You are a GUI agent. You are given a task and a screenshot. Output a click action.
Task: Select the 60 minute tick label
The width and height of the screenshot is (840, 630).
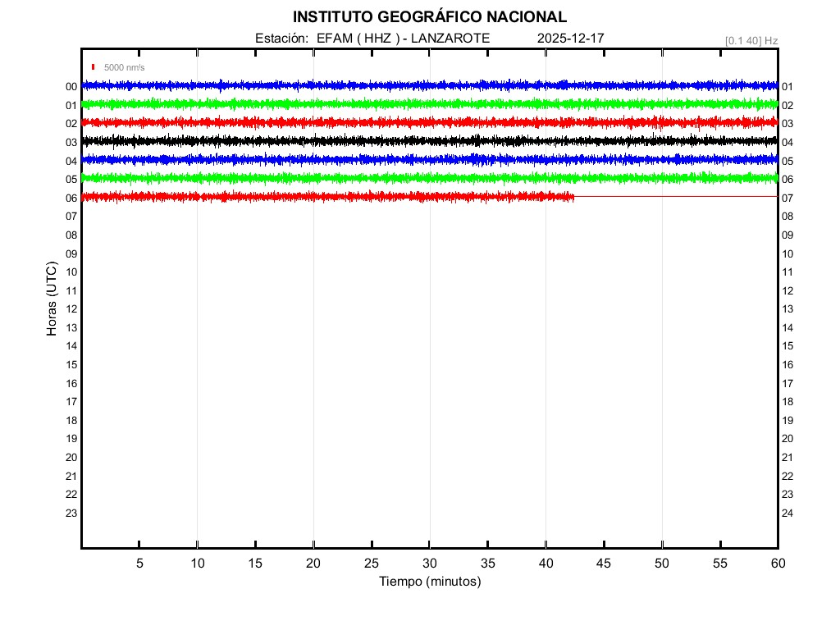tap(777, 564)
